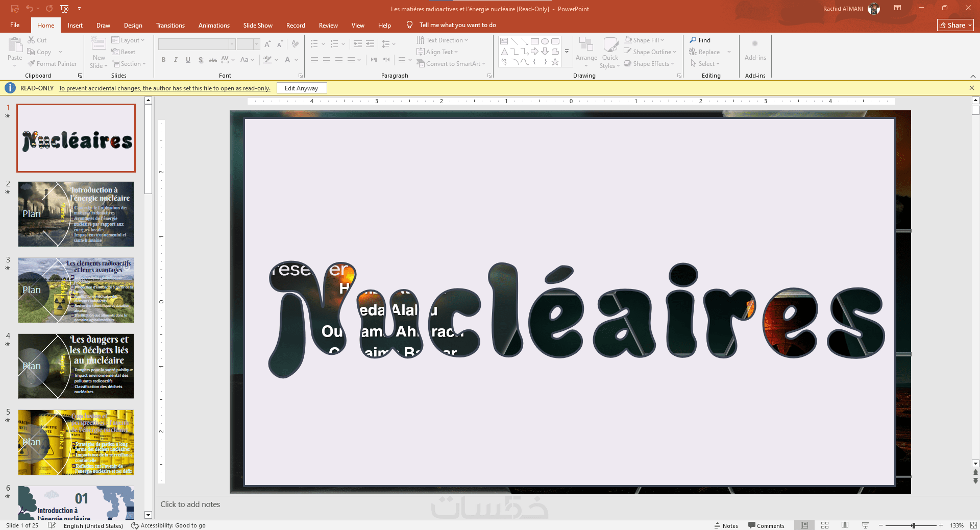Click the Arrange icon
The image size is (980, 530).
(x=586, y=44)
